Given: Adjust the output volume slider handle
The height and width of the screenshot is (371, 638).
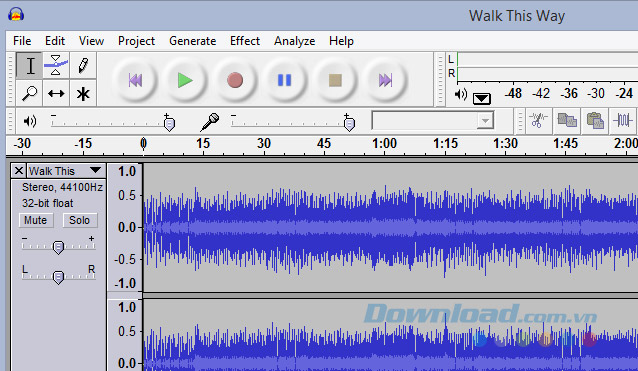Looking at the screenshot, I should 169,123.
